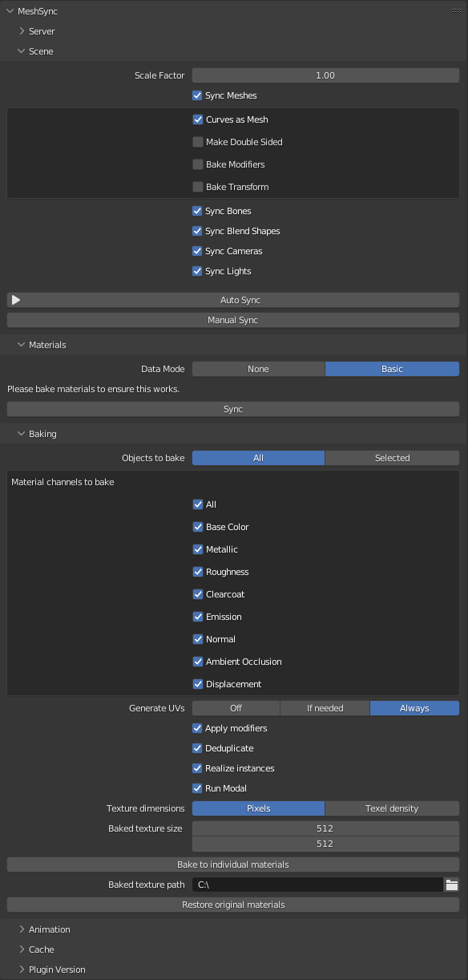Click the Manual Sync button
This screenshot has height=980, width=468.
233,320
